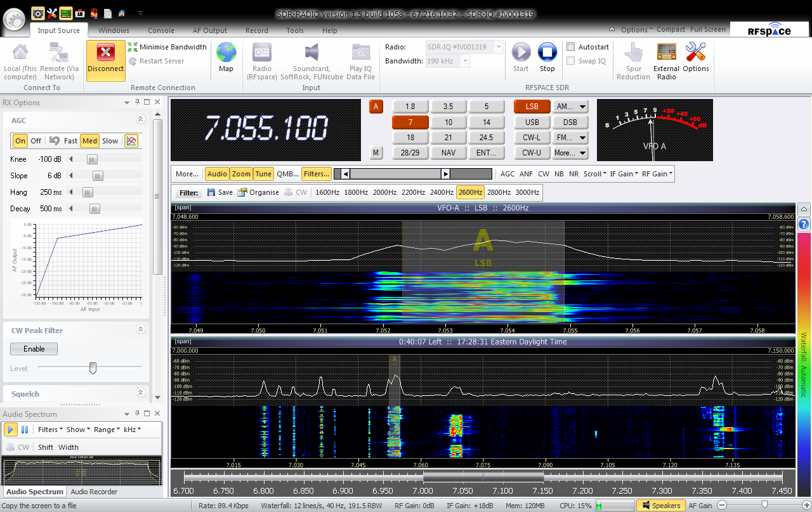
Task: Open the AM mode dropdown arrow
Action: [x=582, y=107]
